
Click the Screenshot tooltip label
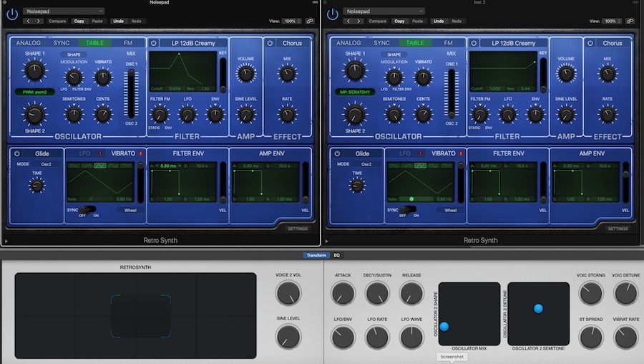pos(452,357)
